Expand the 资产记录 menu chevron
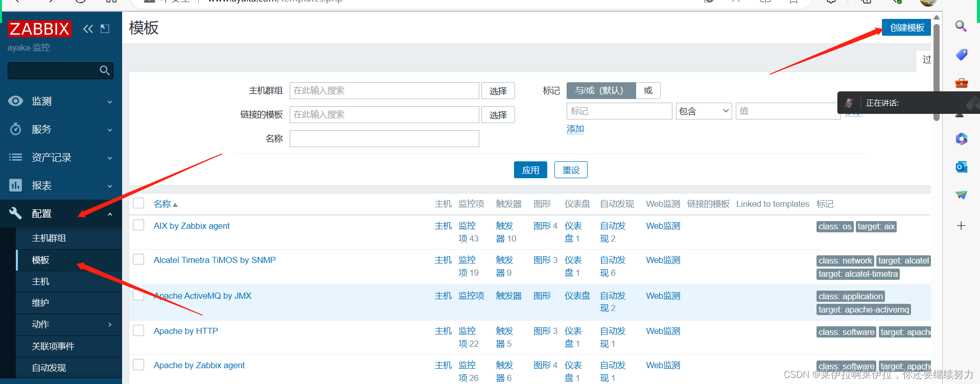The height and width of the screenshot is (384, 980). tap(110, 158)
